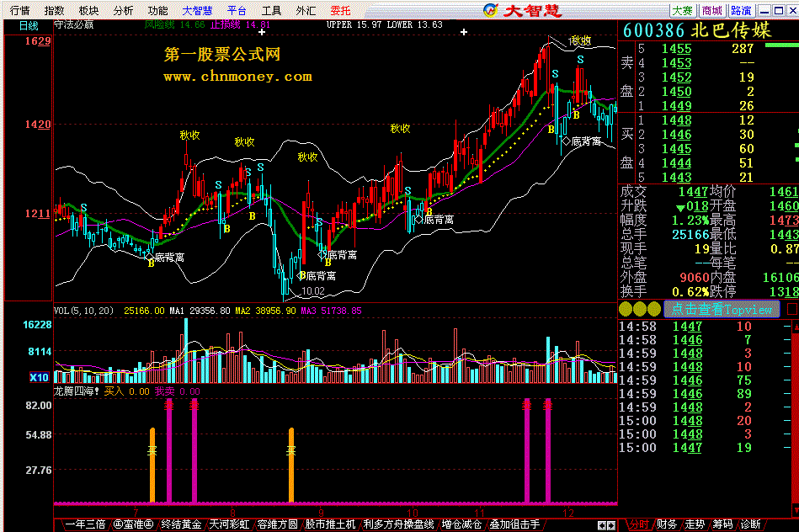Viewport: 799px width, 532px height.
Task: Click the 点击查看Topview button
Action: 722,309
